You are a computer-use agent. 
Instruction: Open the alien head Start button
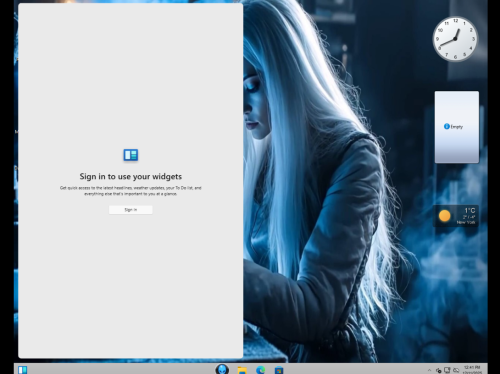[222, 369]
